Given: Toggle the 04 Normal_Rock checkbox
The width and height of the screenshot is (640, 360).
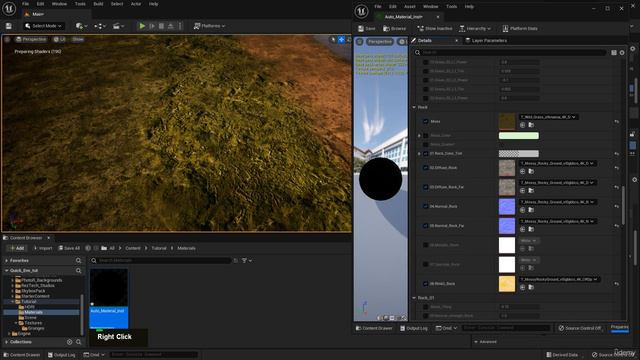Looking at the screenshot, I should point(426,206).
